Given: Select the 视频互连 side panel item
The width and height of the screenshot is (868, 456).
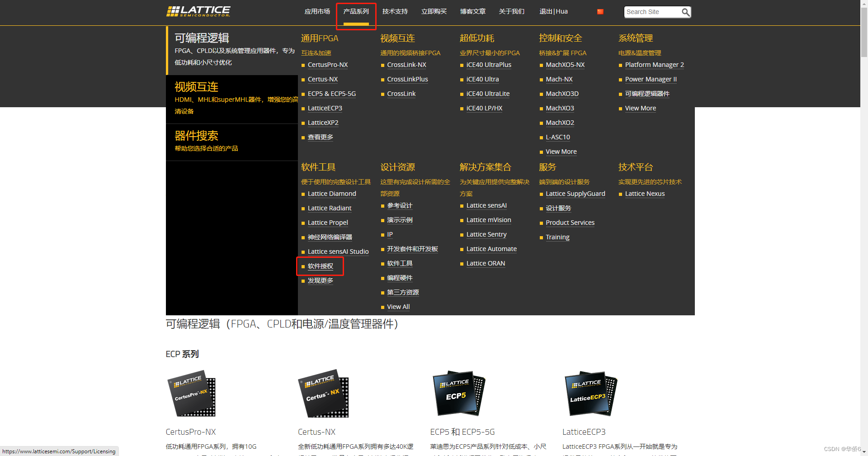Looking at the screenshot, I should [232, 99].
